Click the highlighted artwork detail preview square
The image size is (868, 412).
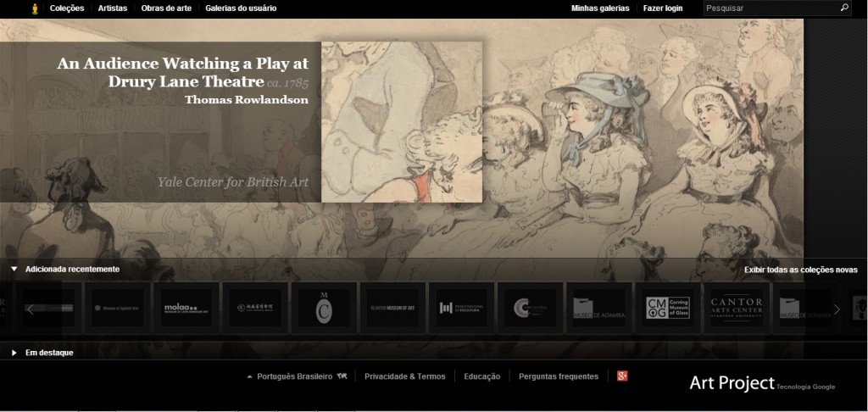(x=401, y=122)
